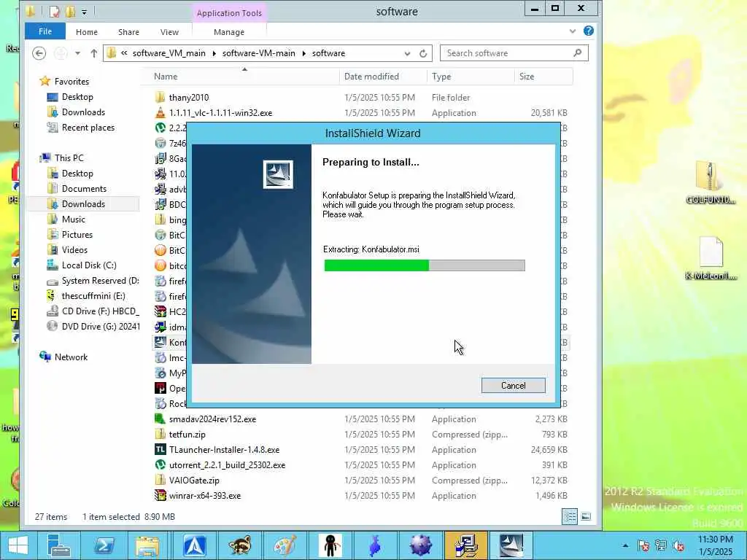Screen dimensions: 747x560
Task: Sort files by the Size column
Action: (x=527, y=76)
